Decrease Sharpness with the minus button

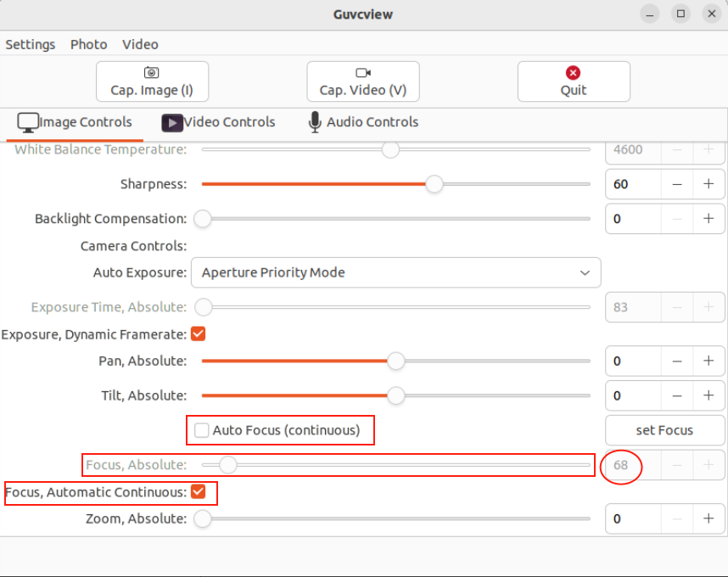pos(677,184)
